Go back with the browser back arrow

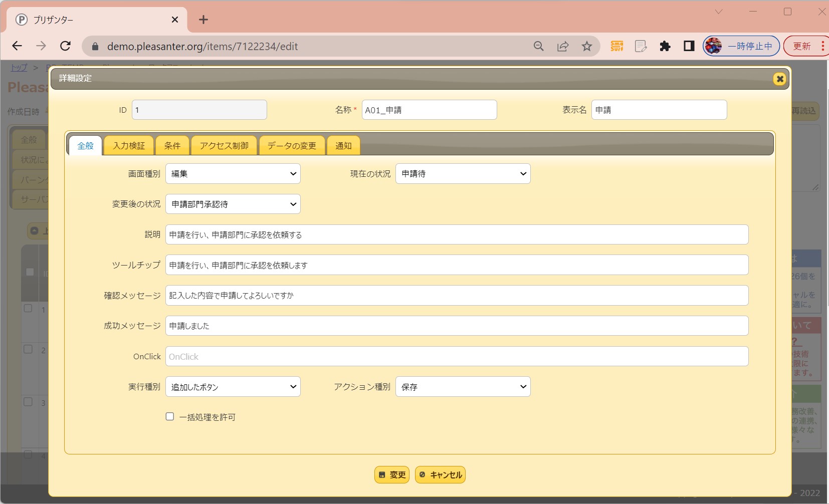point(17,46)
